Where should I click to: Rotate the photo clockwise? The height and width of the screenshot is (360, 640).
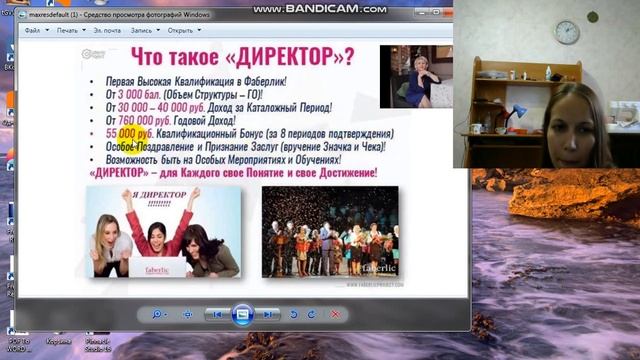(311, 314)
